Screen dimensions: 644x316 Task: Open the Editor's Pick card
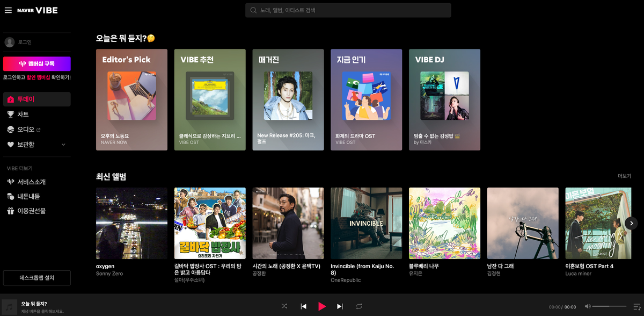tap(131, 99)
